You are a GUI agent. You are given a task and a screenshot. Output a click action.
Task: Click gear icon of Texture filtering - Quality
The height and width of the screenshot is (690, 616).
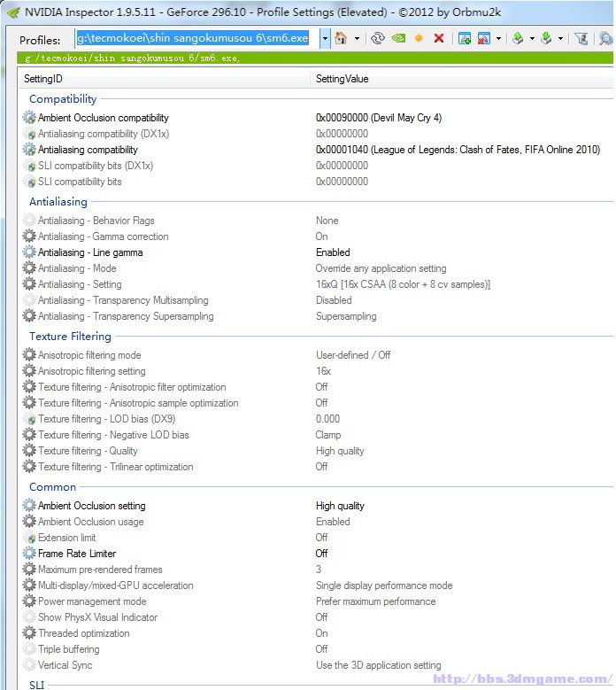coord(29,451)
